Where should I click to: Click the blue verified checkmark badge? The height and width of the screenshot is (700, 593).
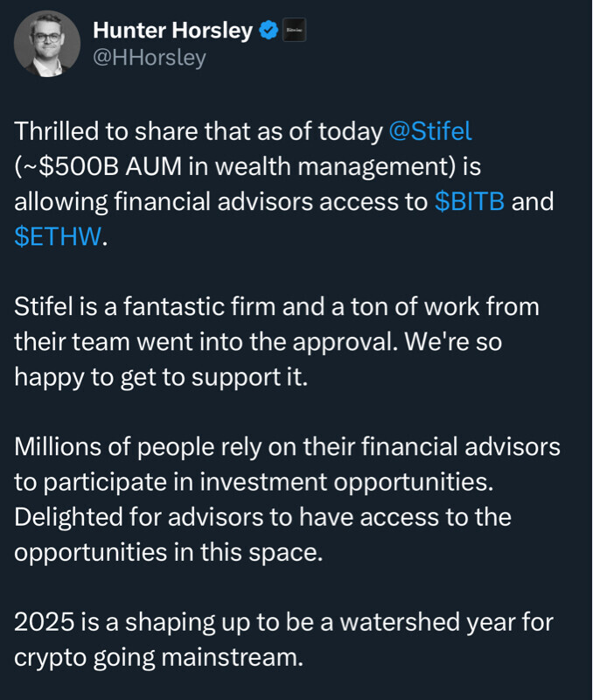pyautogui.click(x=268, y=31)
